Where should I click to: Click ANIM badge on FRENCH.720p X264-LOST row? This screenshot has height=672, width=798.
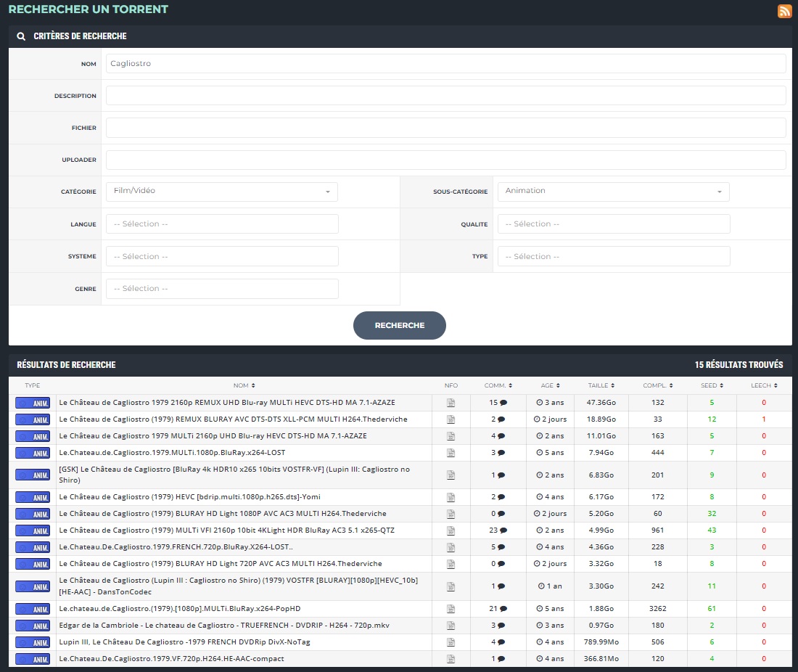point(33,547)
